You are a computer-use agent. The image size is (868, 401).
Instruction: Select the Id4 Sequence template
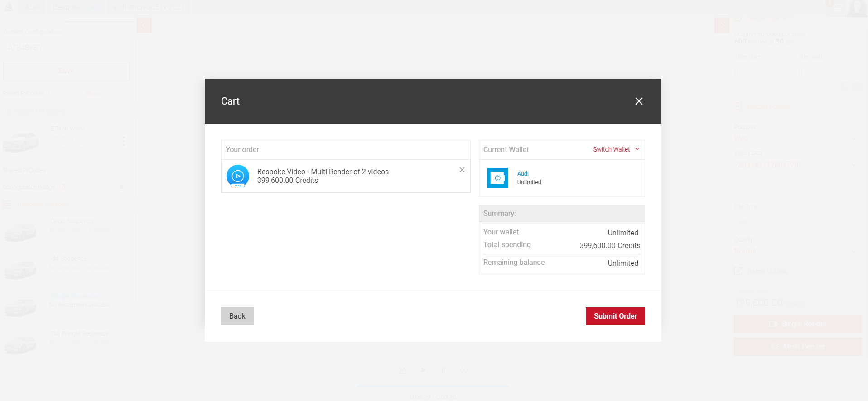pyautogui.click(x=66, y=268)
